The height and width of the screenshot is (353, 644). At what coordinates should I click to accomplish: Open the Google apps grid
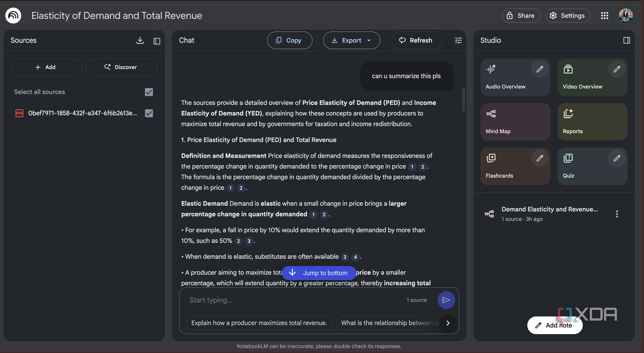[605, 15]
